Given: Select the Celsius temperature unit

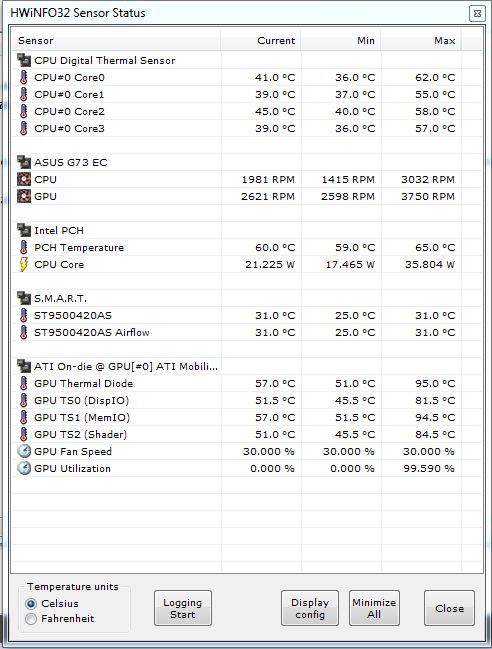Looking at the screenshot, I should [x=31, y=604].
